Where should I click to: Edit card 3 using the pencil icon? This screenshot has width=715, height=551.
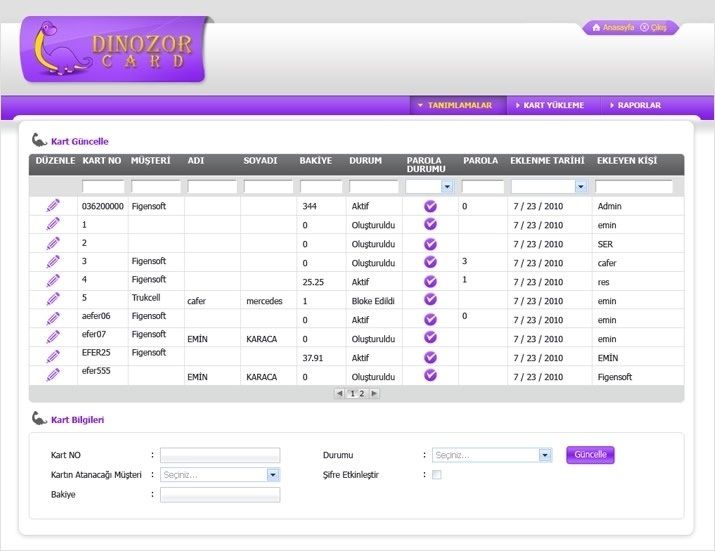pos(53,262)
